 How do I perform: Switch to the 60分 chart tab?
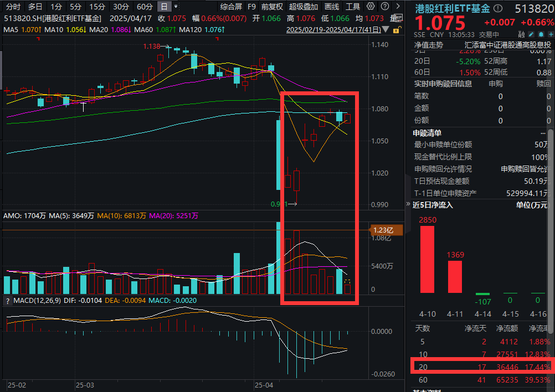(144, 7)
